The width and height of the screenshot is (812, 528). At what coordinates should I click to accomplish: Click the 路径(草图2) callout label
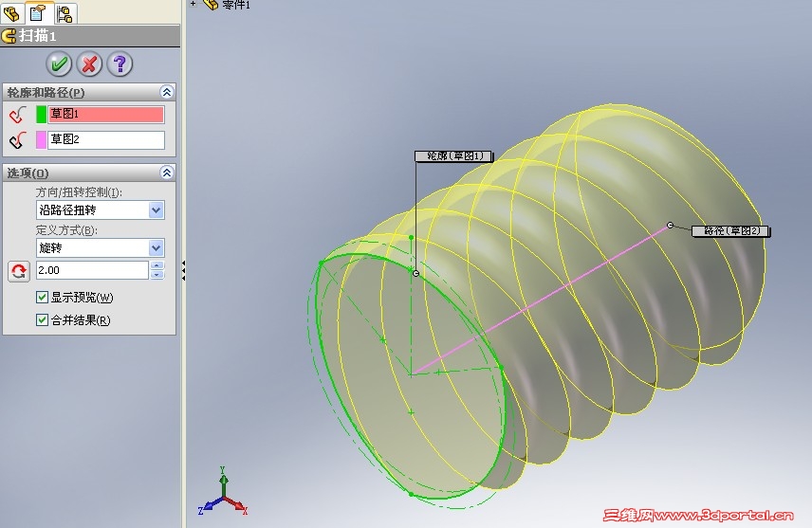730,231
